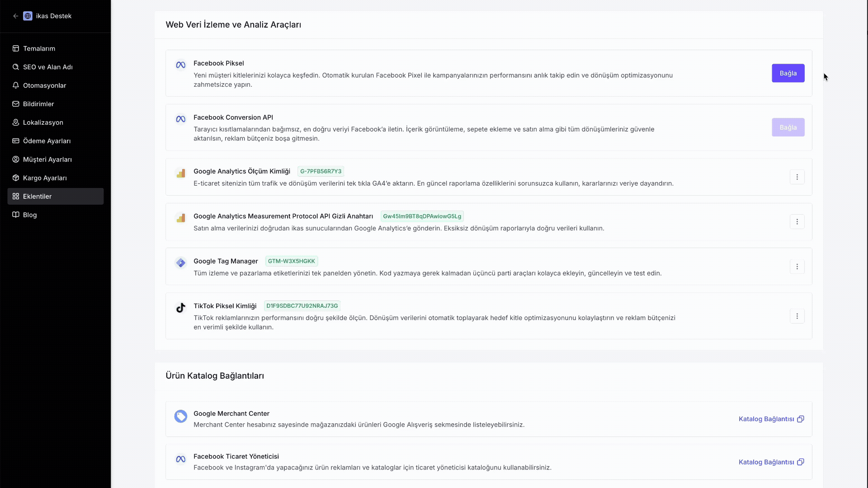Click the Google Analytics Ölçüm Kimliği chart icon

tap(180, 173)
